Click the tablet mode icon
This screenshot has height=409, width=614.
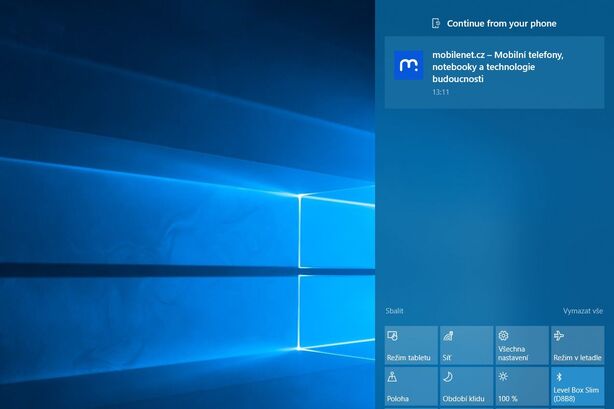pyautogui.click(x=392, y=336)
